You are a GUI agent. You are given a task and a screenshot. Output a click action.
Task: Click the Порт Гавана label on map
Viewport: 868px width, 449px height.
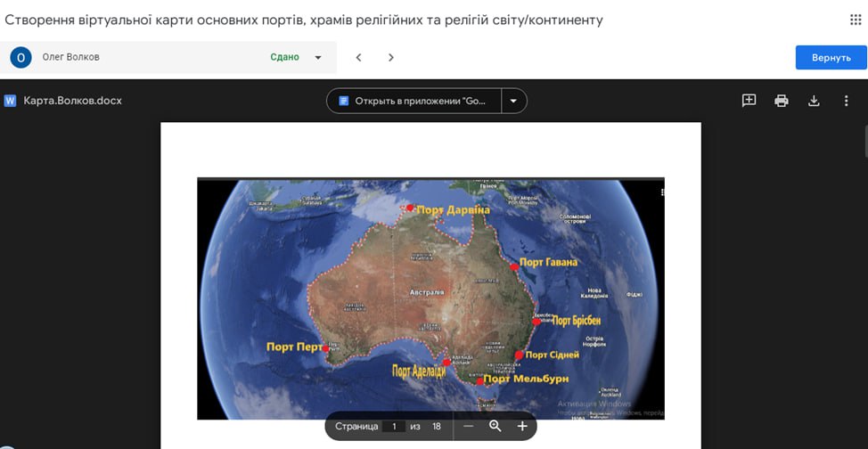[549, 262]
